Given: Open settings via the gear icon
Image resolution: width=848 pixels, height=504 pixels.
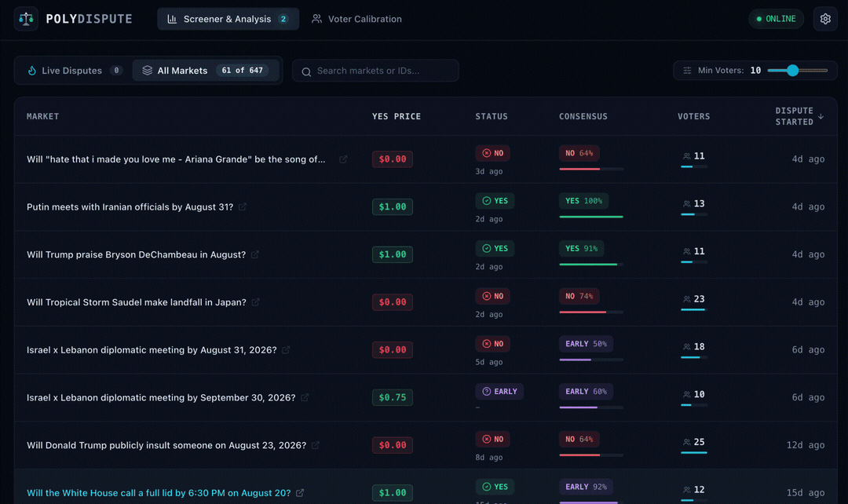Looking at the screenshot, I should coord(825,19).
